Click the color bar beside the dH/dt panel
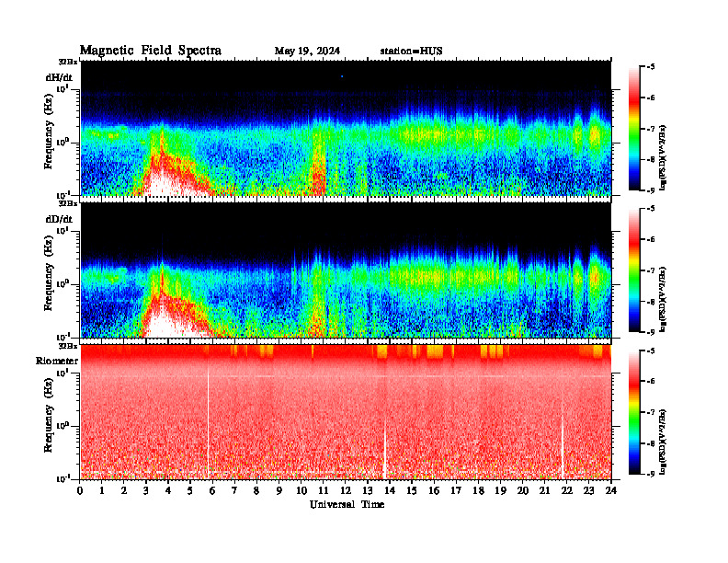 [634, 128]
